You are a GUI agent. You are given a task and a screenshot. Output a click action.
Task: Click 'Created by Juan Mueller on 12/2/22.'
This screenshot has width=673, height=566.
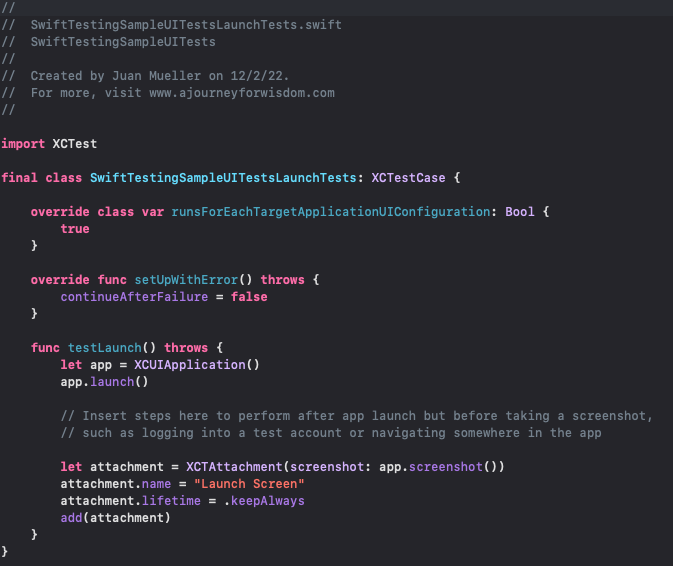(x=160, y=76)
